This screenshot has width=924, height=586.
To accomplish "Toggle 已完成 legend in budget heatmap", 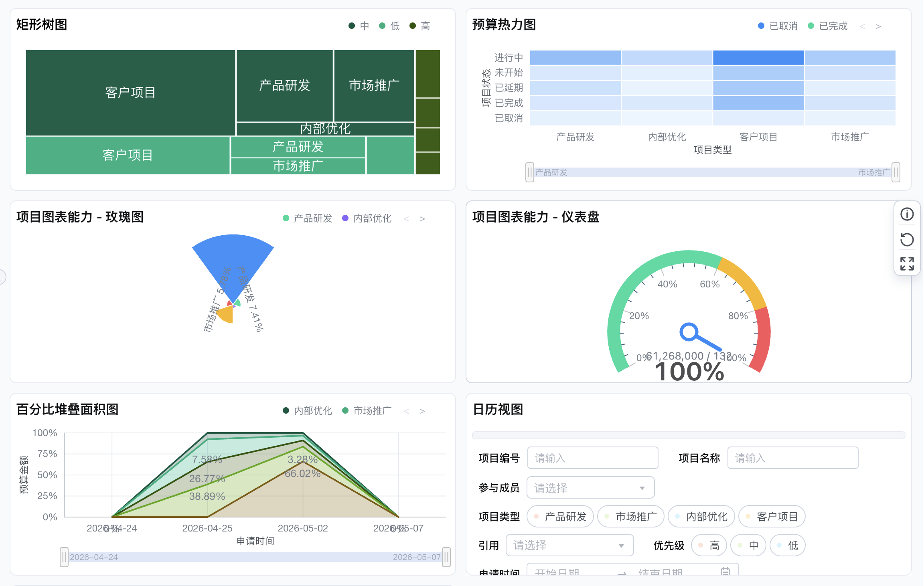I will click(827, 26).
